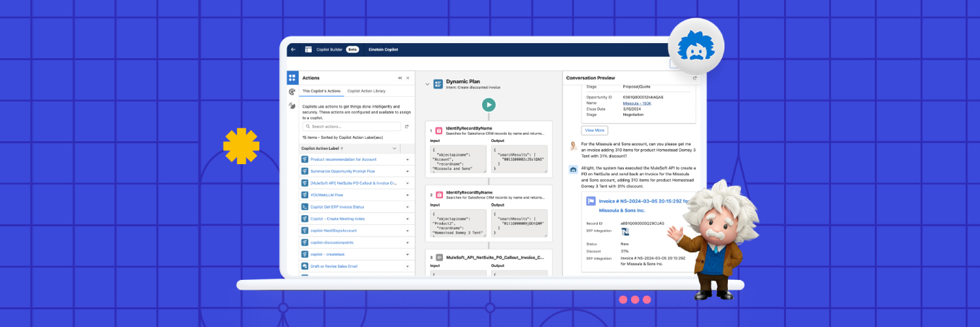The image size is (980, 327).
Task: Switch to Copilot Action Library tab
Action: click(366, 91)
